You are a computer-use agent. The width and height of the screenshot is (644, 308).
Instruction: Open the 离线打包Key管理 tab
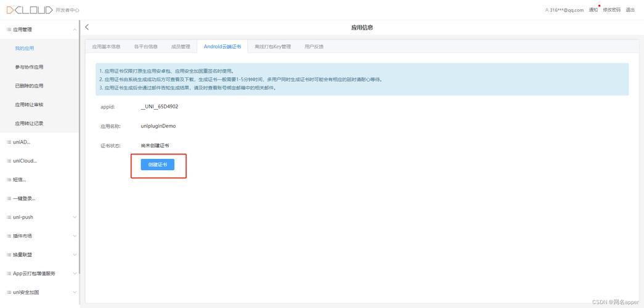[x=272, y=47]
